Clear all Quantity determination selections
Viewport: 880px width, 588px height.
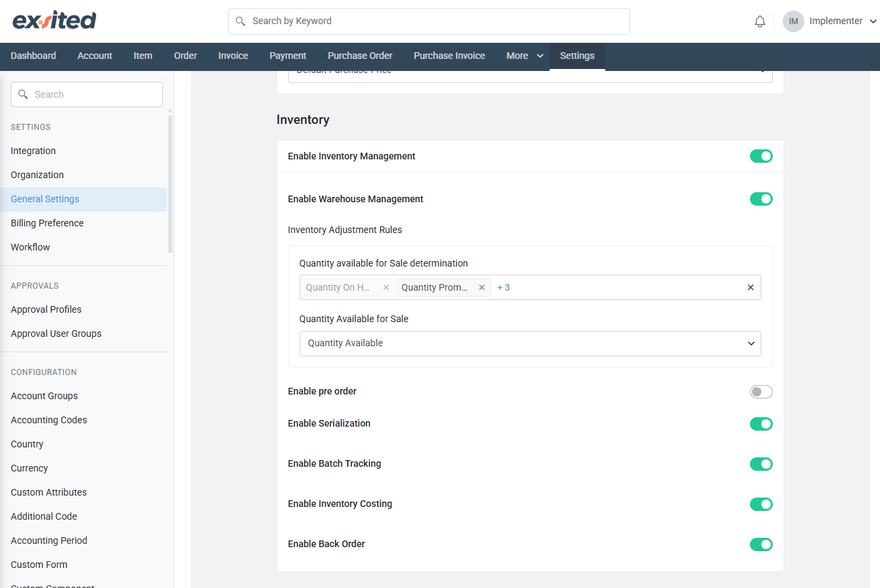click(x=751, y=287)
